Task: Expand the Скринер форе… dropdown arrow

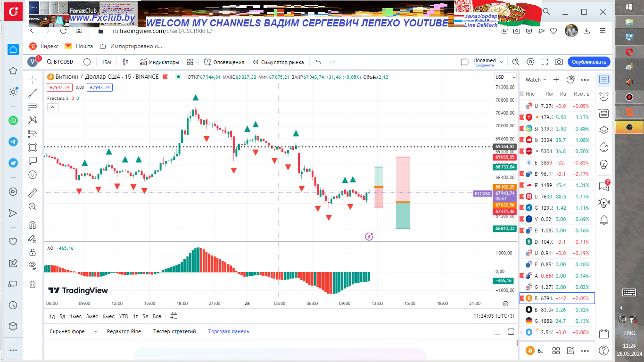Action: [96, 331]
